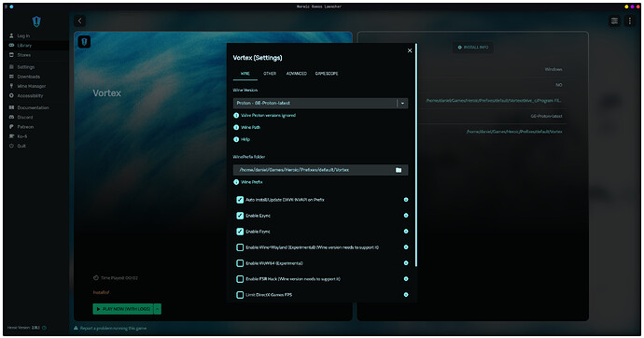Browse for WinePrefix folder with folder icon
The image size is (644, 338).
[399, 170]
